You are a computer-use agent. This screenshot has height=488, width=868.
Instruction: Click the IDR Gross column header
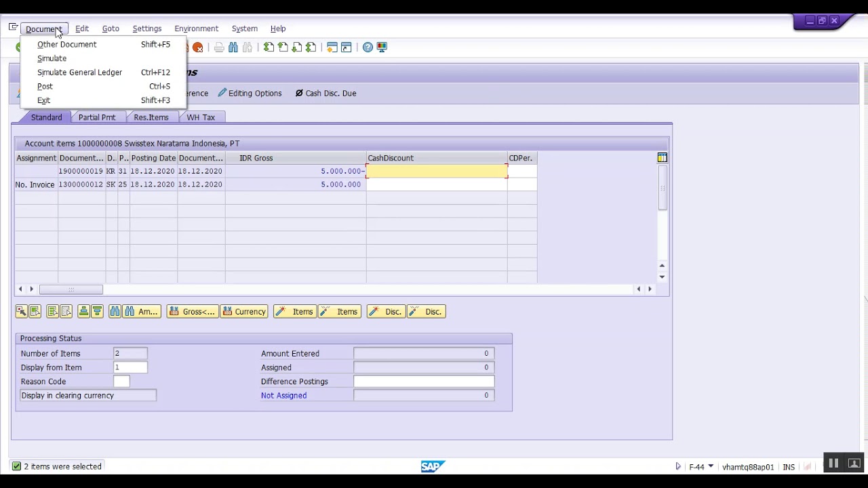pos(296,158)
